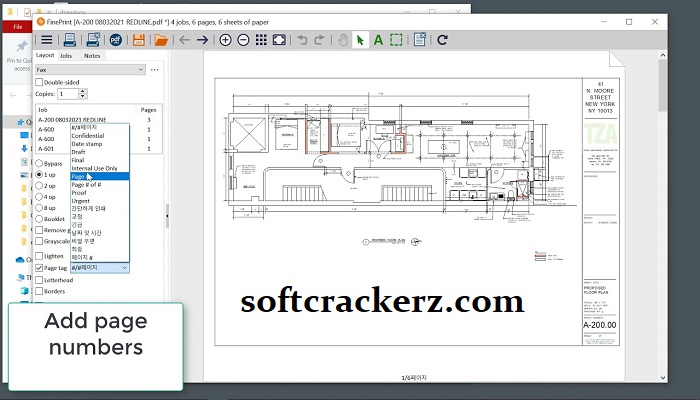The image size is (700, 400).
Task: Click the fit-to-window icon
Action: pos(279,40)
